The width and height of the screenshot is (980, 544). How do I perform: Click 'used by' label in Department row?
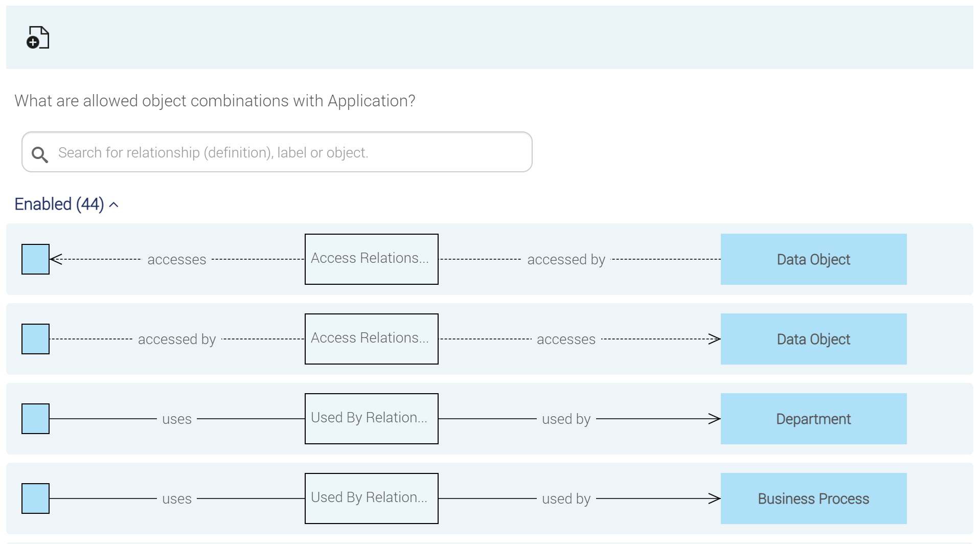click(566, 419)
